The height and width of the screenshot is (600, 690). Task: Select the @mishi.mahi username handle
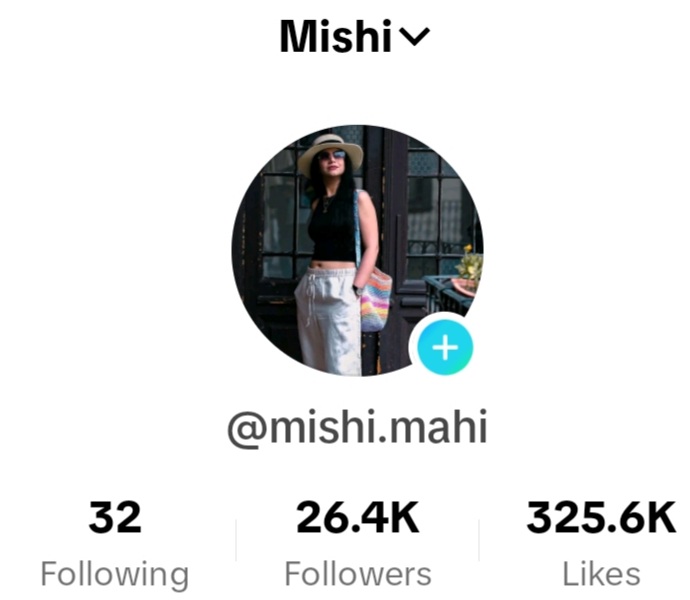click(x=357, y=427)
